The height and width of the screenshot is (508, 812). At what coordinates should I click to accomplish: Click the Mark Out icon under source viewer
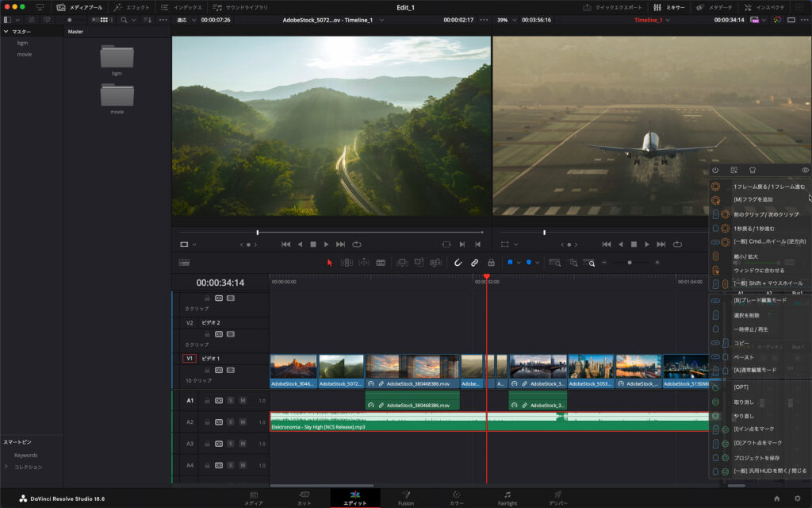[477, 244]
